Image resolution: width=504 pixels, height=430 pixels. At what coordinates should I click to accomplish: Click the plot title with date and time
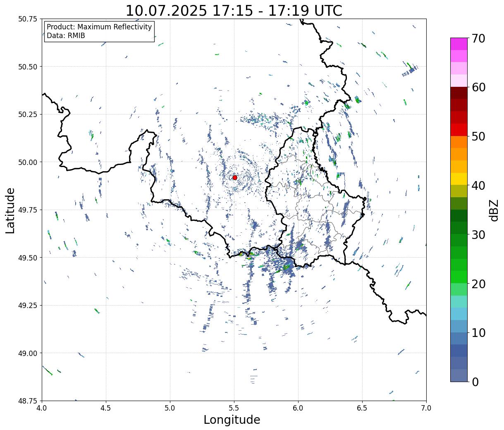(x=234, y=11)
